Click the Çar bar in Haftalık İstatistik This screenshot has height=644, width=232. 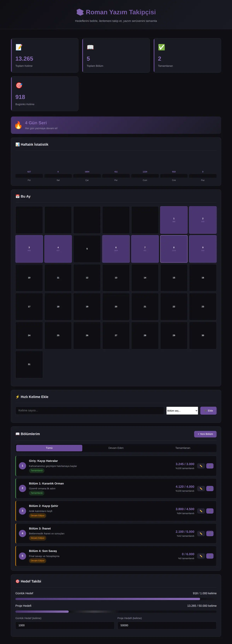[x=87, y=176]
